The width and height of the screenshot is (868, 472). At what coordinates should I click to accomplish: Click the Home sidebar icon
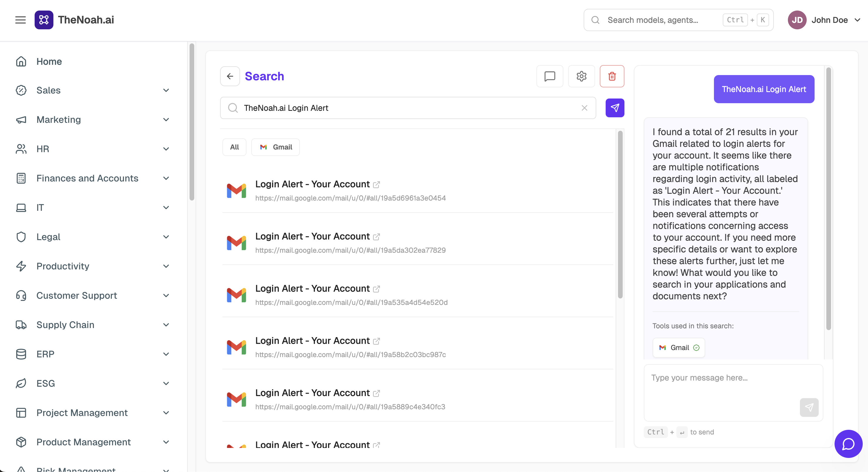[21, 61]
